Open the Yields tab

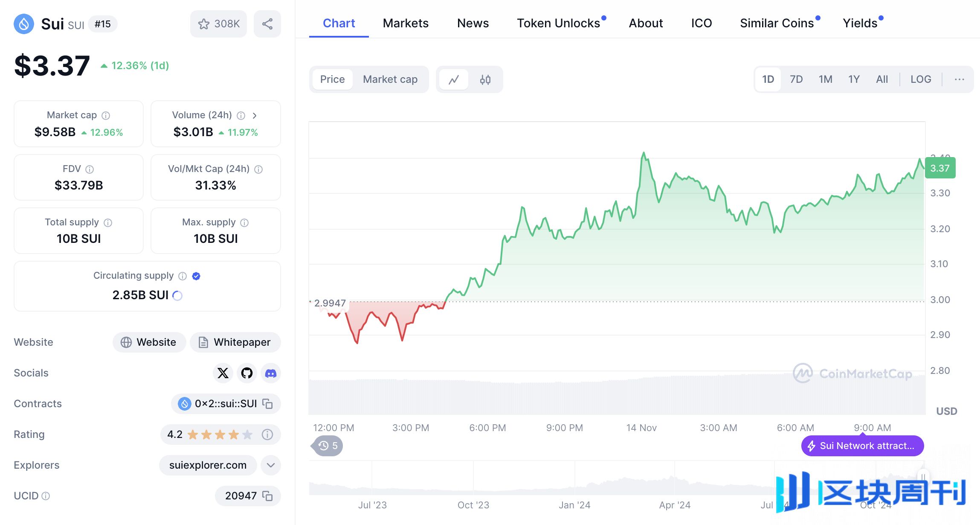click(x=860, y=23)
